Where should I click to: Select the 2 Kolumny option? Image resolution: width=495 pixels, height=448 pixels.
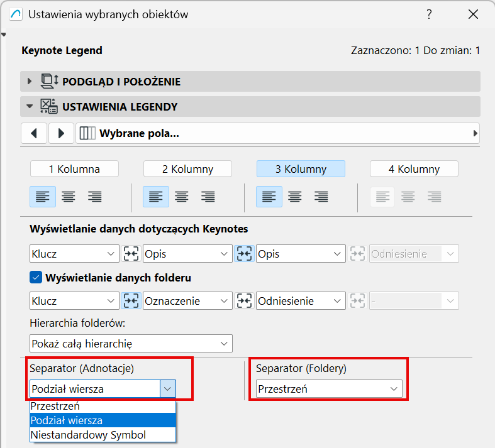[187, 169]
